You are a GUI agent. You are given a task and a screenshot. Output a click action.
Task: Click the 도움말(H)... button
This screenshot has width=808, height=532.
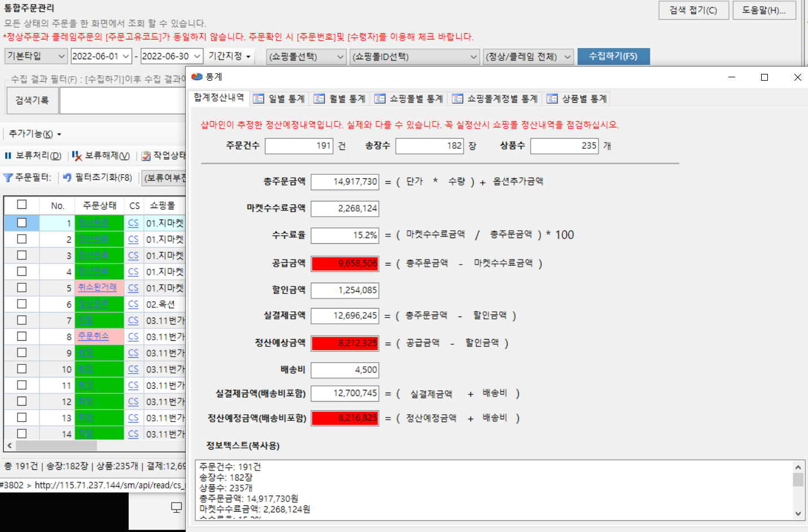coord(765,10)
